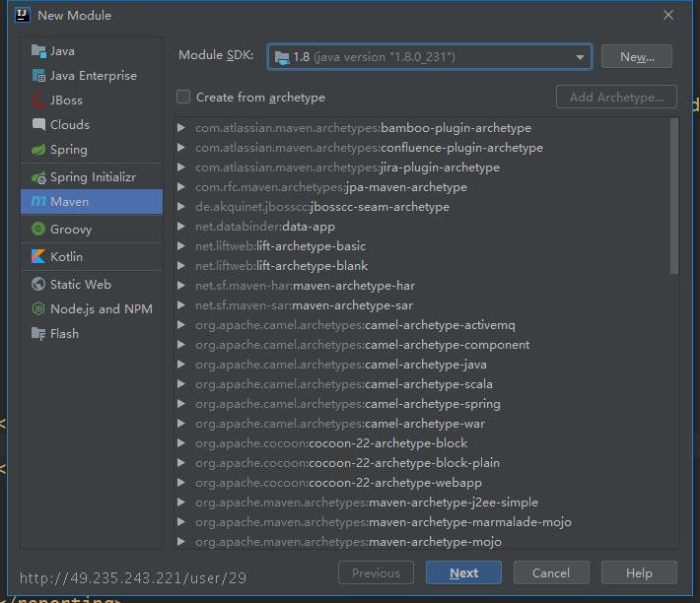Expand camel-archetype-spring tree node
700x603 pixels.
pyautogui.click(x=181, y=404)
